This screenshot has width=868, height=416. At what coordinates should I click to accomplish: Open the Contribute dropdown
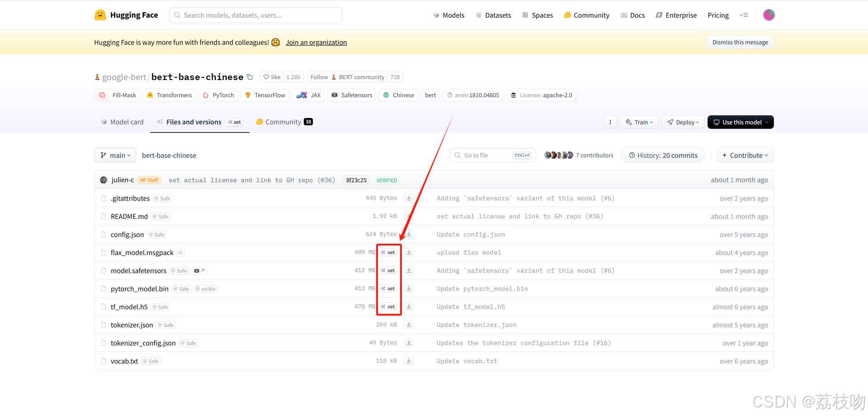(745, 155)
